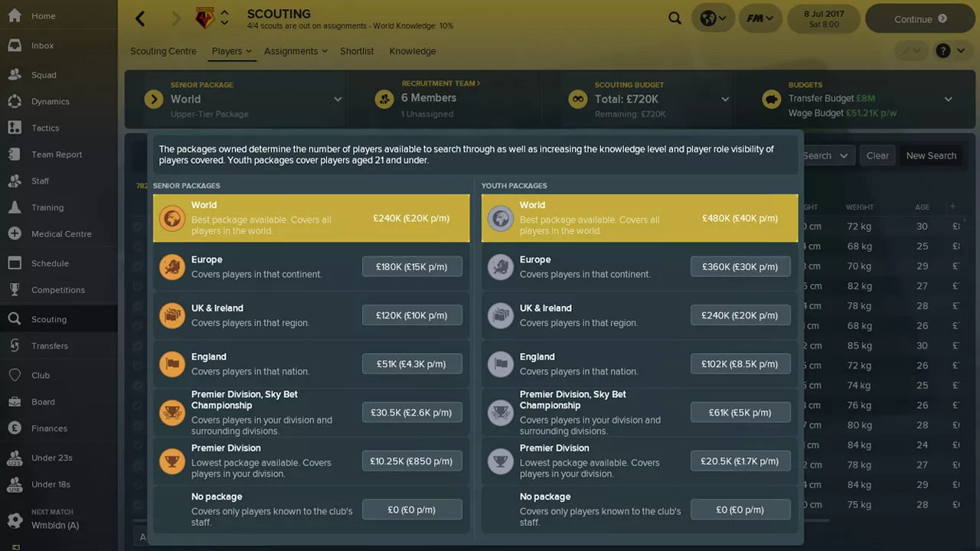Click the search magnifier icon
Screen dimensions: 980x551
pos(675,18)
